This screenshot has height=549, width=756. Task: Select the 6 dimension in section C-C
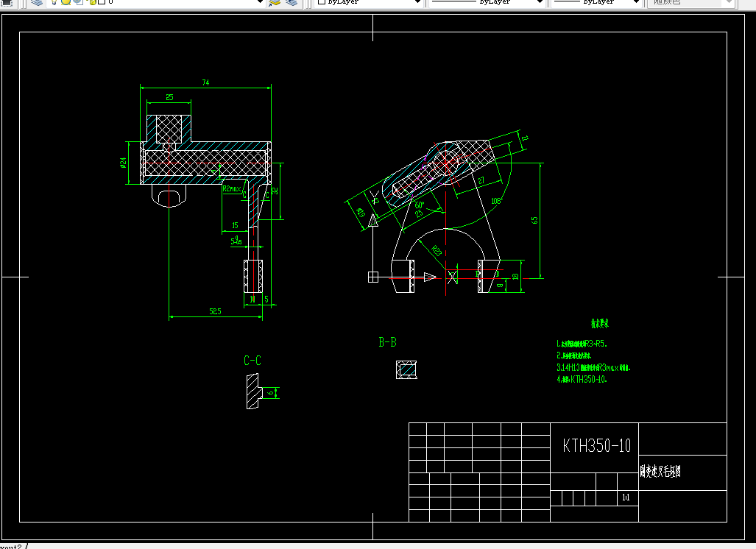(271, 393)
